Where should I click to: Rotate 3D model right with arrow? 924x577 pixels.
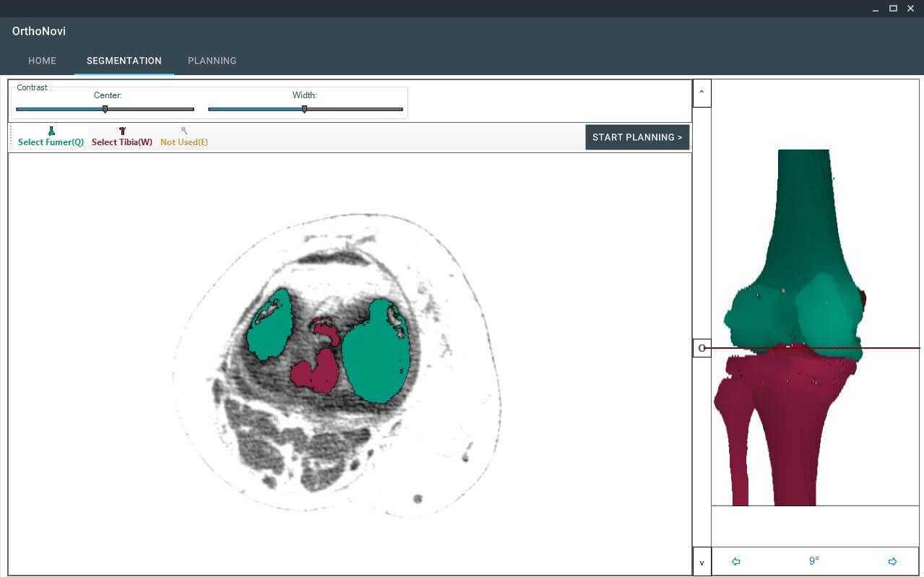tap(892, 561)
